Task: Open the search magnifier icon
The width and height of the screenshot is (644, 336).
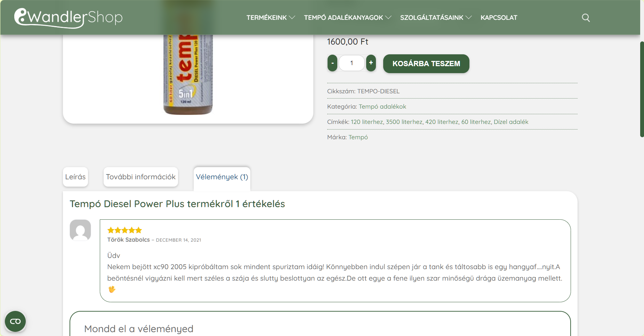Action: click(x=586, y=18)
